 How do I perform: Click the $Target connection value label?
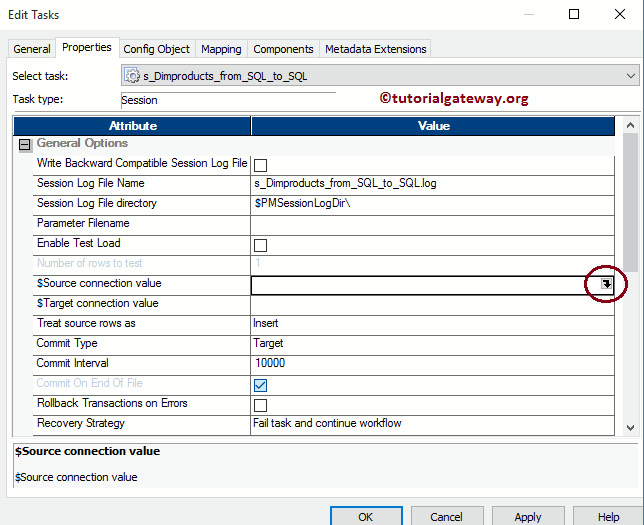[98, 303]
